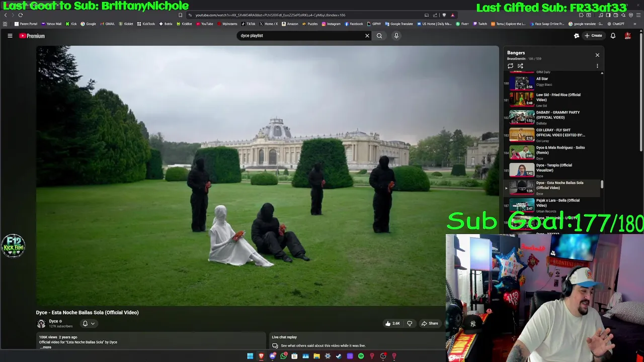
Task: Open ChatGPT bookmark
Action: pos(616,24)
